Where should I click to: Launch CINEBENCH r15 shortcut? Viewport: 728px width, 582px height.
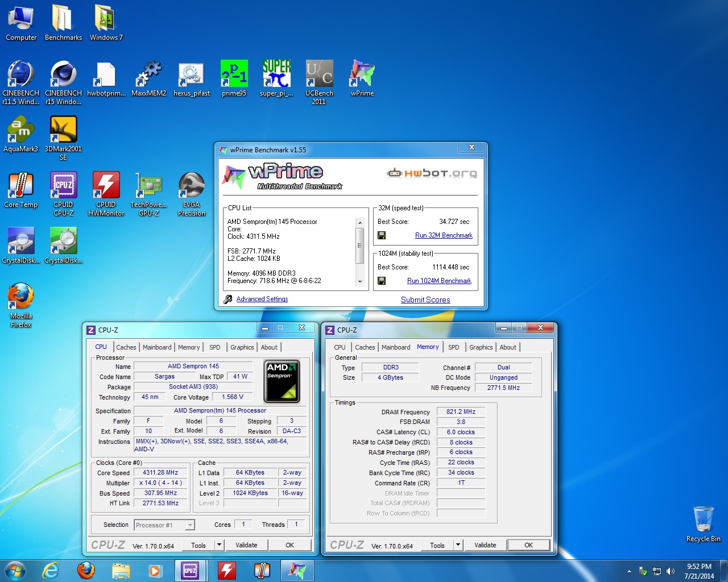pos(63,82)
